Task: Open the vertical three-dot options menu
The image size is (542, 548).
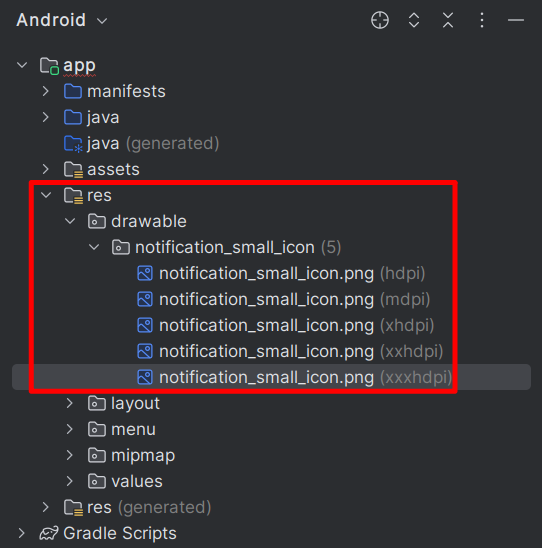Action: [x=482, y=20]
